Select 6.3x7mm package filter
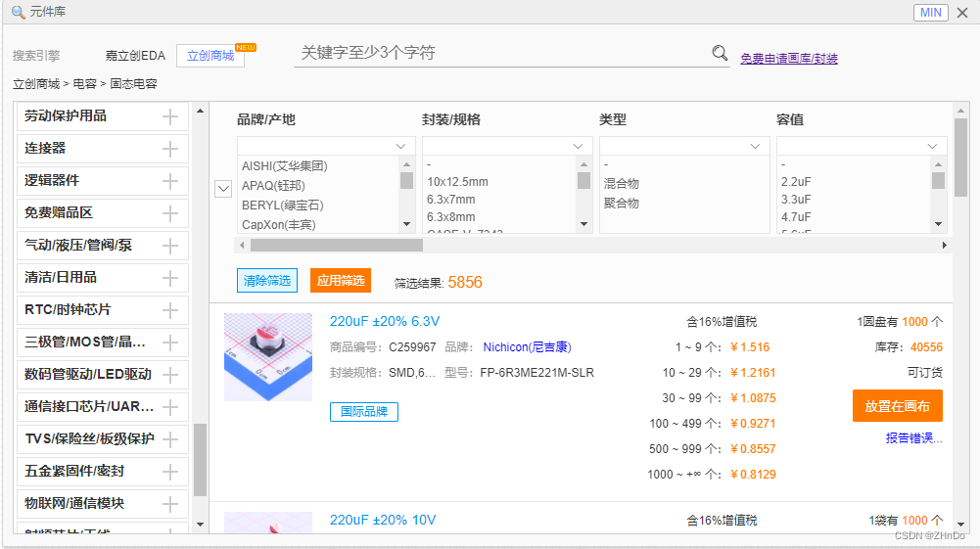This screenshot has height=549, width=980. pos(450,200)
